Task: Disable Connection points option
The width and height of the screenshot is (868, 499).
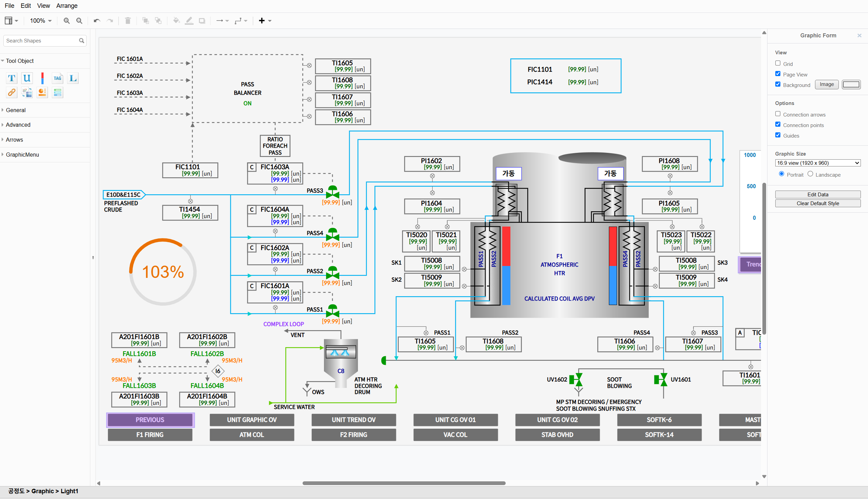Action: pos(778,125)
